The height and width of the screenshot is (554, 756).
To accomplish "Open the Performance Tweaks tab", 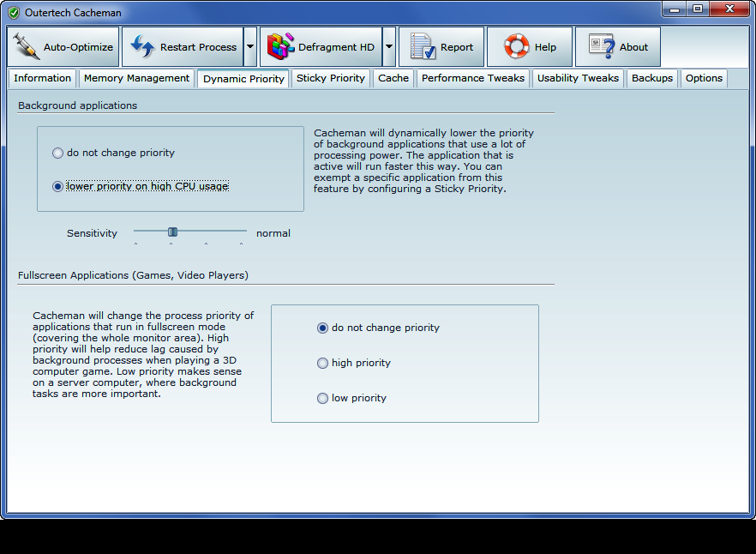I will pos(473,78).
